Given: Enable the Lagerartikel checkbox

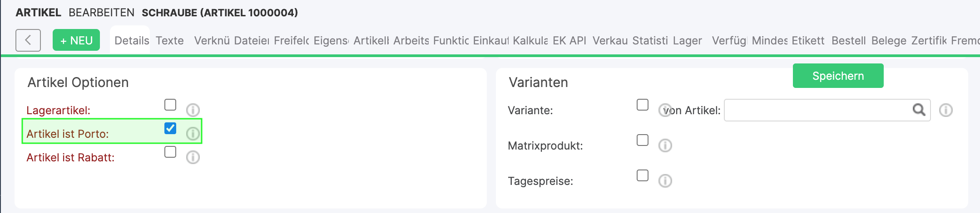Looking at the screenshot, I should click(x=170, y=105).
